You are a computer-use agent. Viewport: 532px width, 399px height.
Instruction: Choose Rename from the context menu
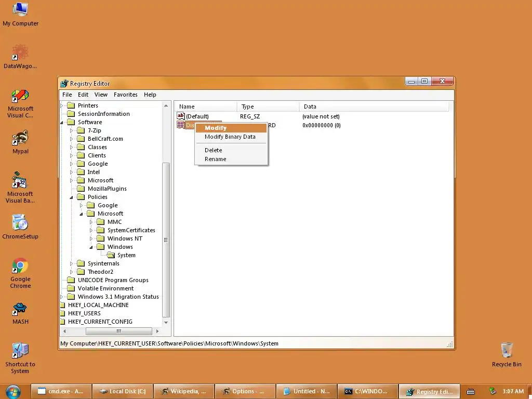pyautogui.click(x=231, y=159)
